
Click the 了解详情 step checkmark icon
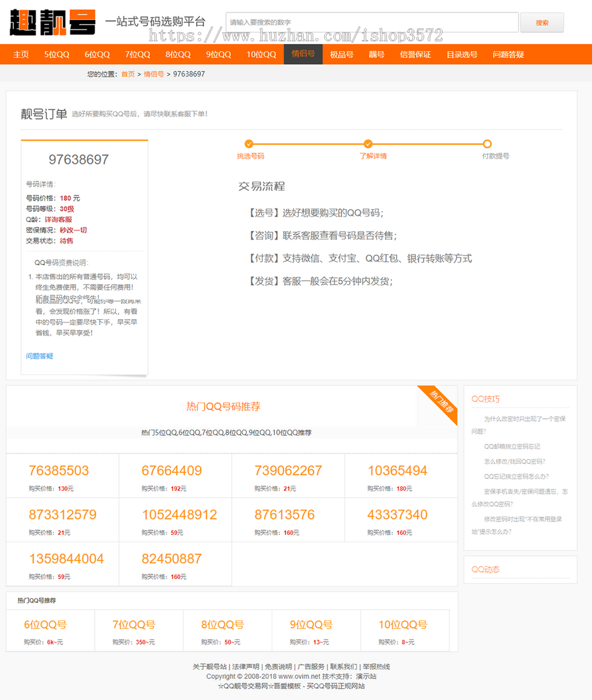coord(368,144)
